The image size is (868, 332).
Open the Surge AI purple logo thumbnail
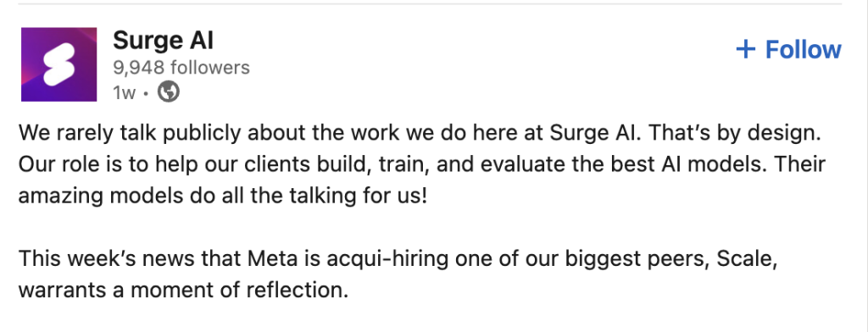(x=58, y=64)
